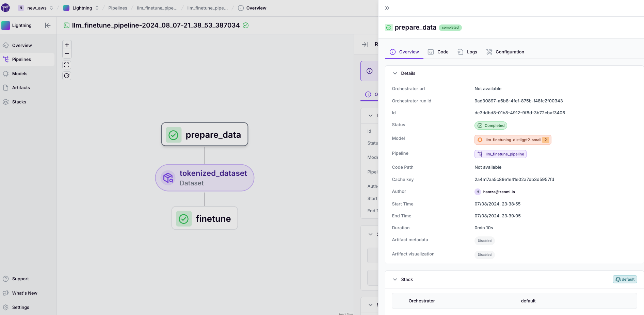Switch to the Code tab
This screenshot has height=315, width=644.
click(438, 52)
